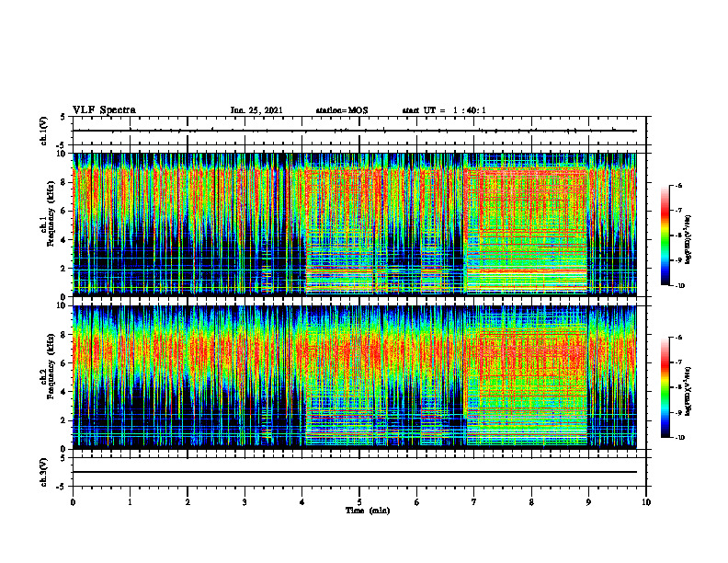Click the ch.2 frequency tick label "6"
The width and height of the screenshot is (728, 563).
click(x=63, y=363)
